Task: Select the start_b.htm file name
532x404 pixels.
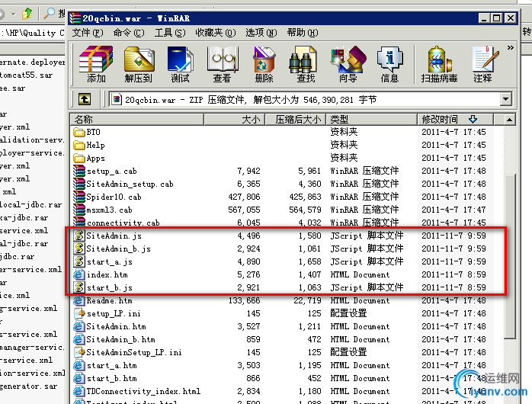Action: point(111,378)
